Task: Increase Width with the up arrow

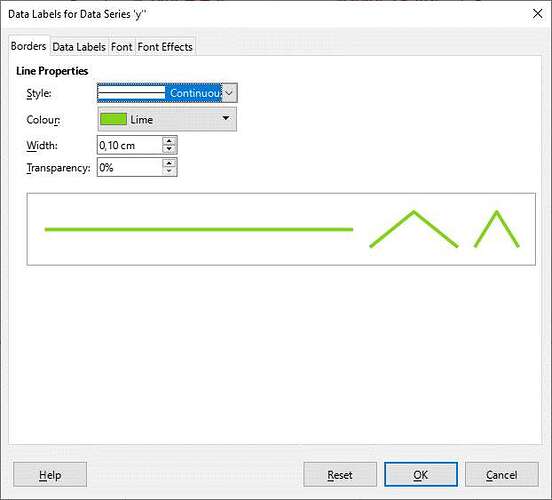Action: [169, 141]
